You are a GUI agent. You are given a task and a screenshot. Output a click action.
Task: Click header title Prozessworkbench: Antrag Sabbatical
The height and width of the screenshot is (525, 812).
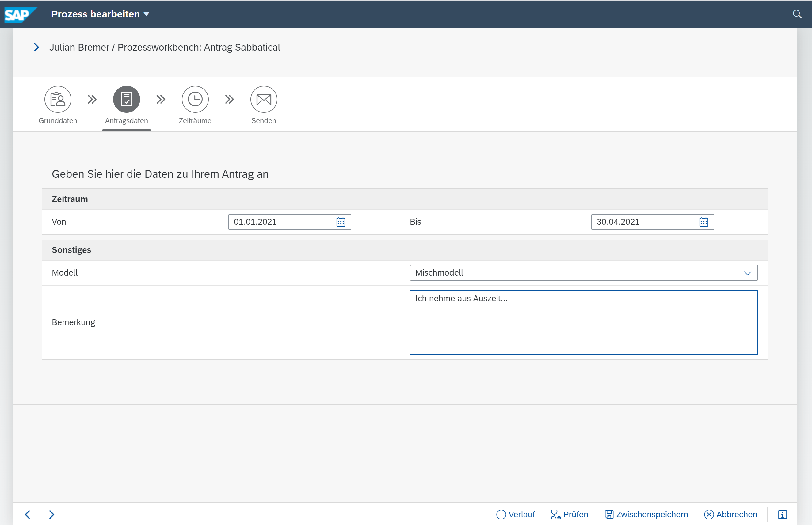tap(199, 48)
